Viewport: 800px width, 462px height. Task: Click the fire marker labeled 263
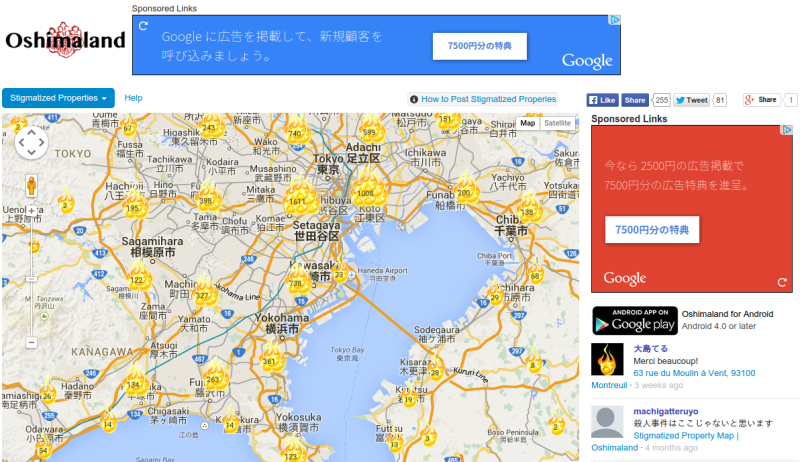point(213,377)
